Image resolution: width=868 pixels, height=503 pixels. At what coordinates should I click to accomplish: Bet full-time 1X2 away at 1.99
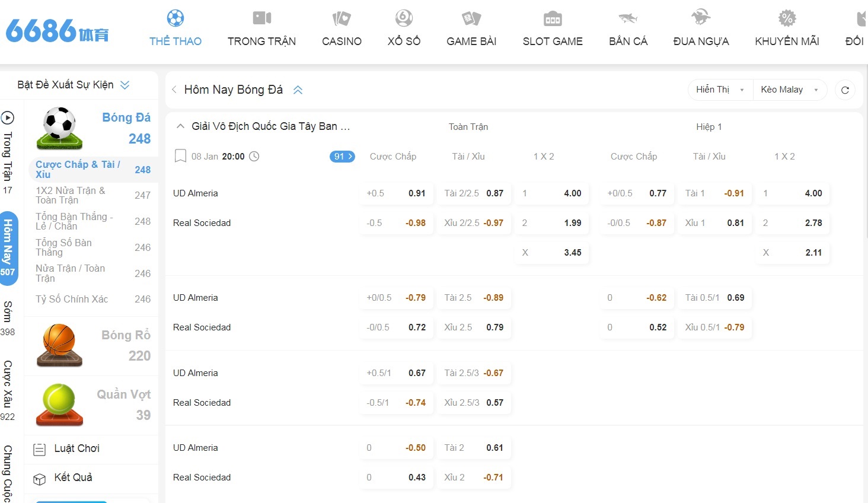(552, 223)
